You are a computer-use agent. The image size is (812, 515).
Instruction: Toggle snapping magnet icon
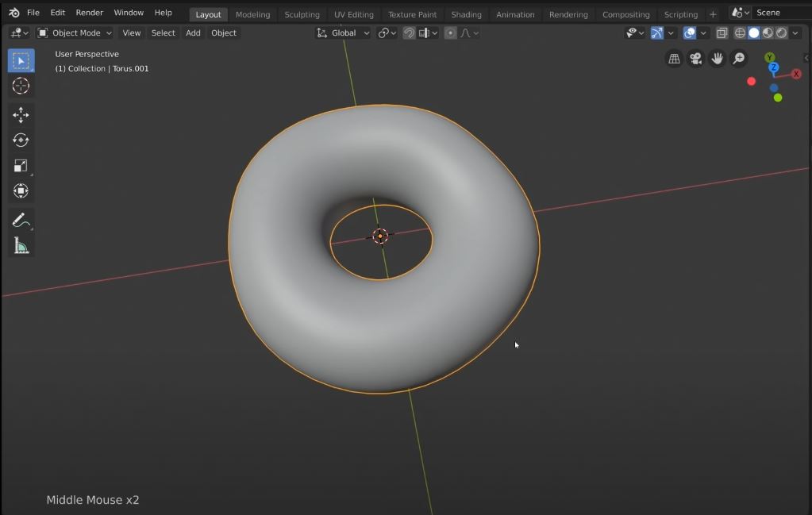[409, 33]
